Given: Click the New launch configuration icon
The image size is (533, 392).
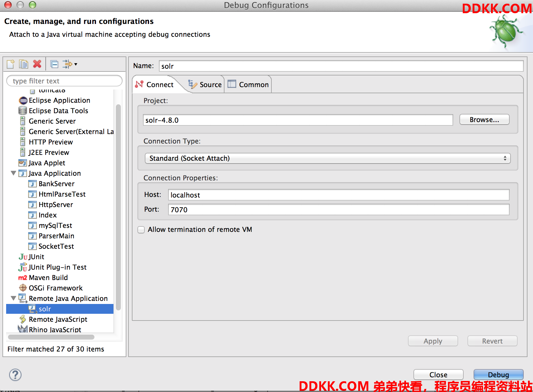Looking at the screenshot, I should tap(11, 64).
